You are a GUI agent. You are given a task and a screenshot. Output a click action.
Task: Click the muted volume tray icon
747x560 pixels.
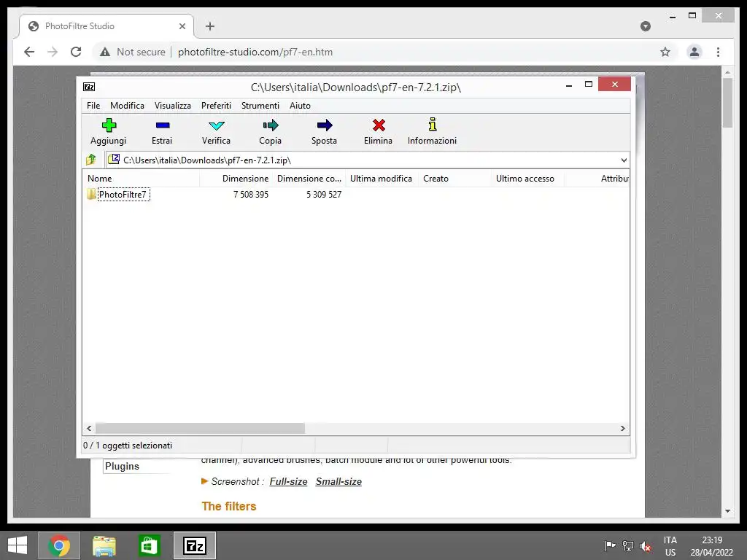pyautogui.click(x=646, y=545)
